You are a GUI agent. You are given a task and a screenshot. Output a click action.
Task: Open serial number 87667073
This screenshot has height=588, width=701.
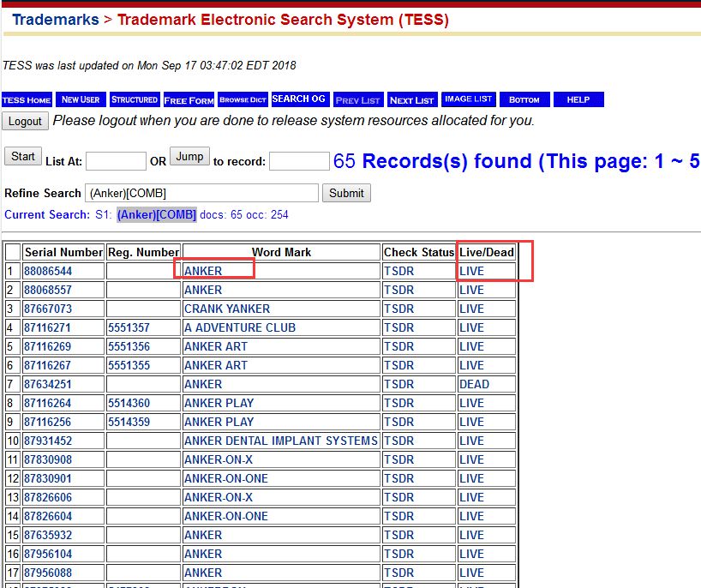click(x=48, y=309)
